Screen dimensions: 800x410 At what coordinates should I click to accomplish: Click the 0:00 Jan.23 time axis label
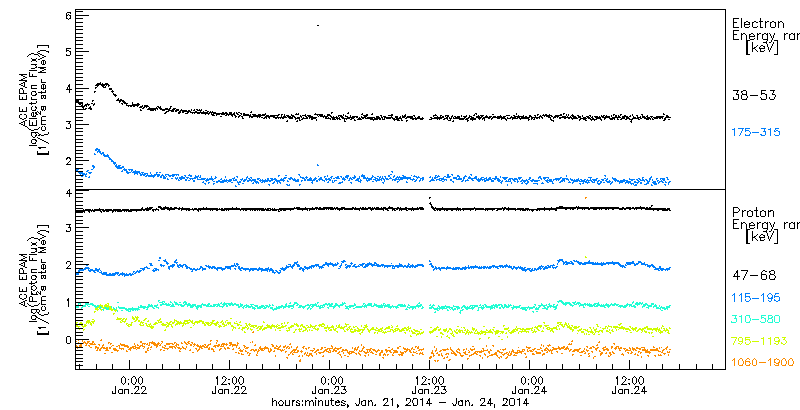point(330,385)
